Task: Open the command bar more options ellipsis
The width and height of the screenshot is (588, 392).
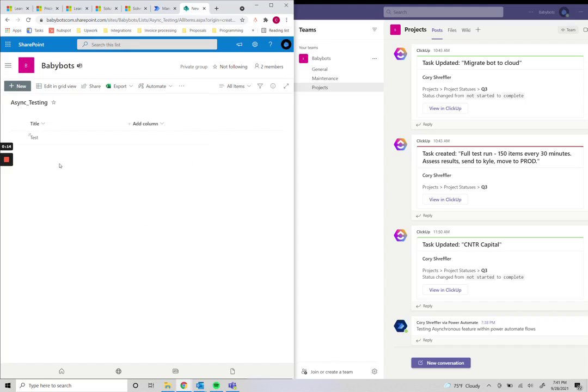Action: pyautogui.click(x=181, y=86)
